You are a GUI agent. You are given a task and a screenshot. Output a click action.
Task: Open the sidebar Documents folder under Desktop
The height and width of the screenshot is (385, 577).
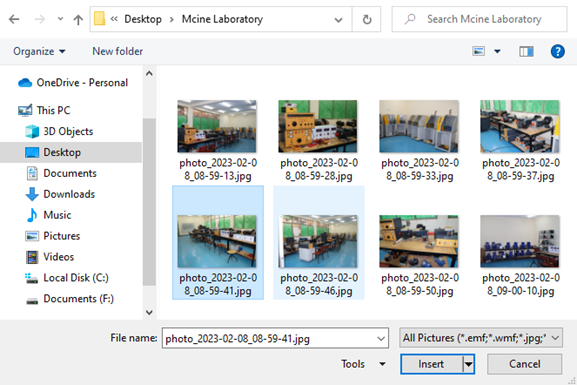click(x=61, y=173)
